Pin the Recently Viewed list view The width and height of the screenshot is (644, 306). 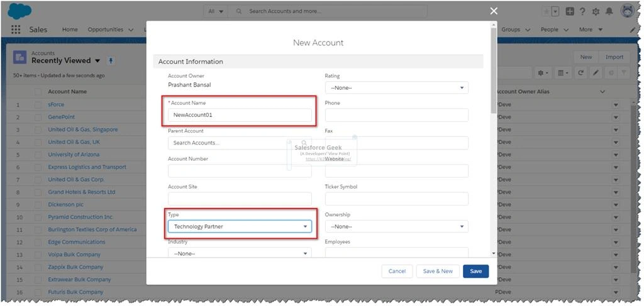pos(110,61)
